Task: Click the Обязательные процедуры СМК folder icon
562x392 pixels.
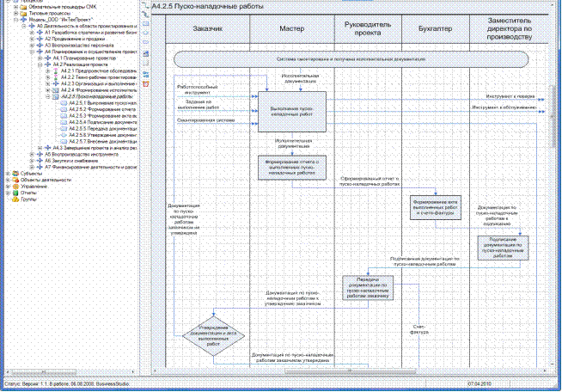Action: pos(23,6)
